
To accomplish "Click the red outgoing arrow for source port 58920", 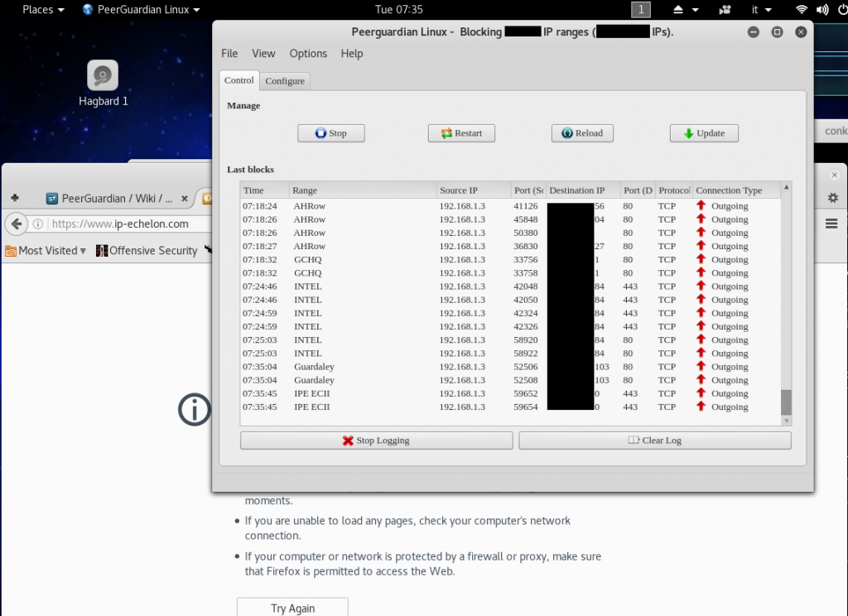I will pyautogui.click(x=701, y=339).
